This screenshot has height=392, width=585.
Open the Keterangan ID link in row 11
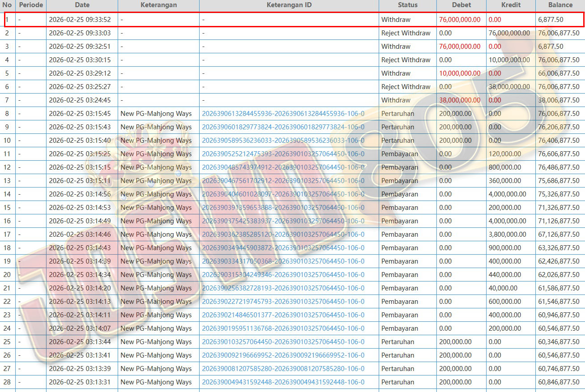283,154
